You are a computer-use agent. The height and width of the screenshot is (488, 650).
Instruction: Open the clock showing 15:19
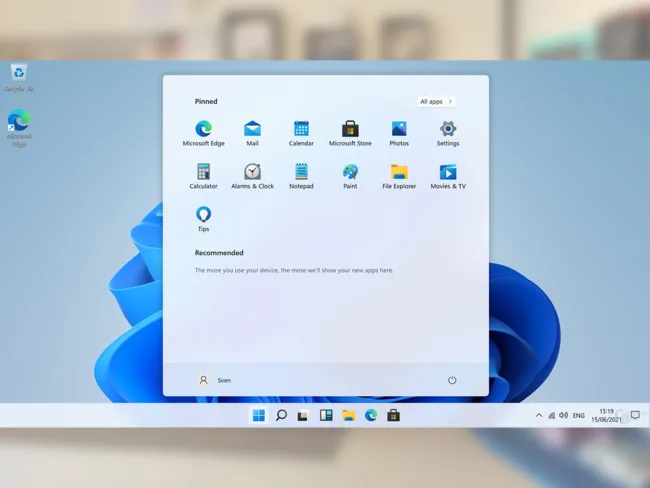tap(606, 415)
